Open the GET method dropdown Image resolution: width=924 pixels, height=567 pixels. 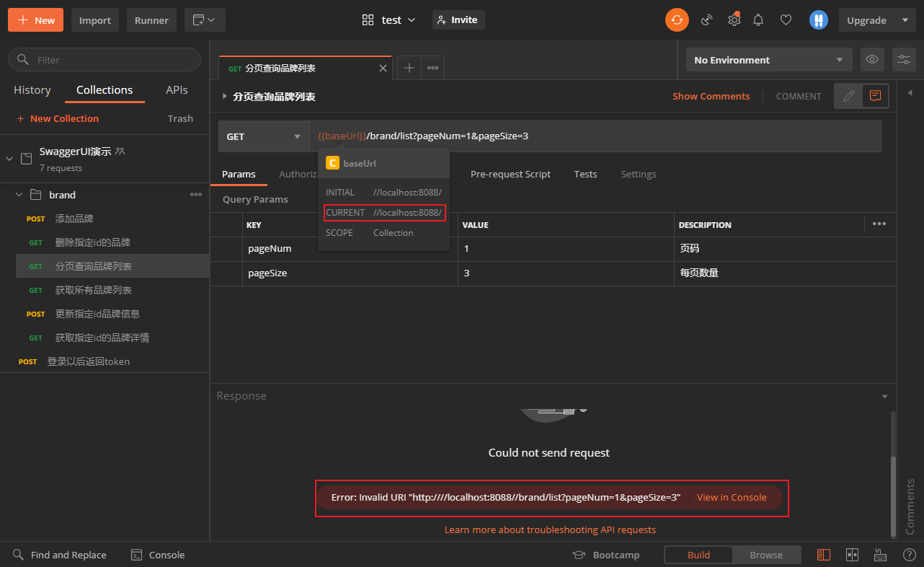pos(264,136)
